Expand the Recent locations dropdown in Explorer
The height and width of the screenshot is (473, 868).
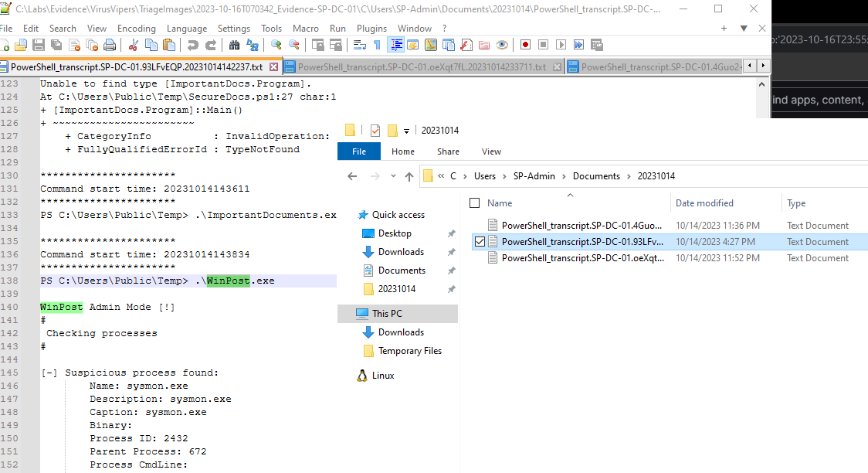(x=393, y=176)
